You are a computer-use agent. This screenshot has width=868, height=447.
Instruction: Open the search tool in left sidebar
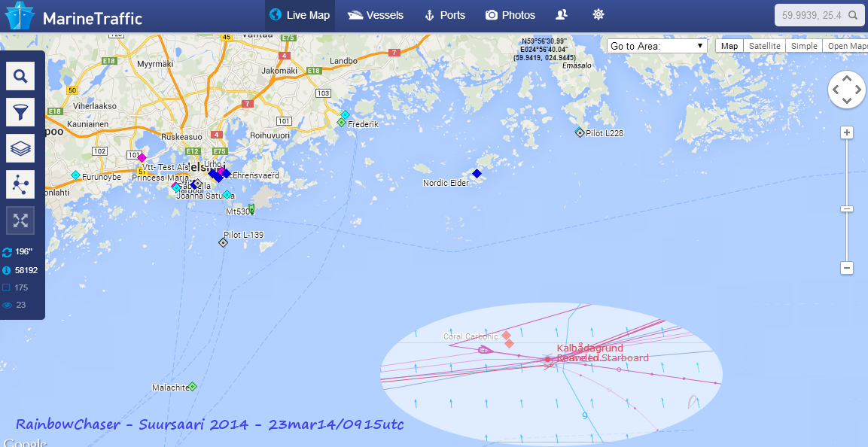[20, 76]
